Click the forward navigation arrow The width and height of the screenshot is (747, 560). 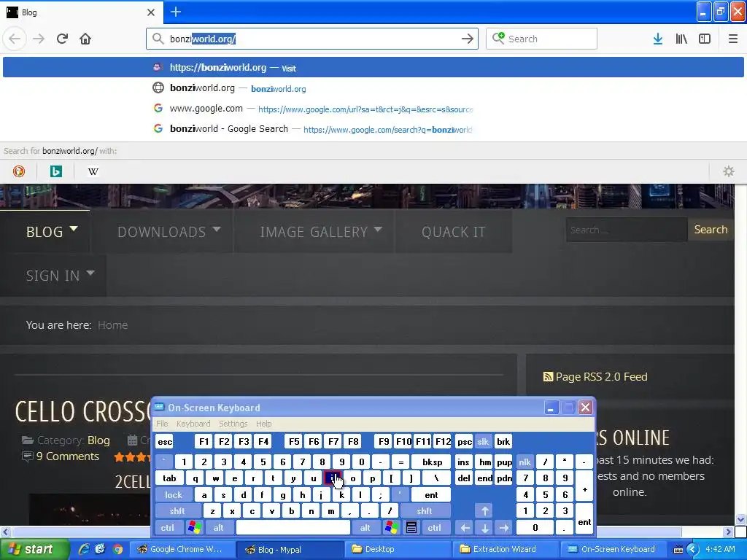coord(39,39)
